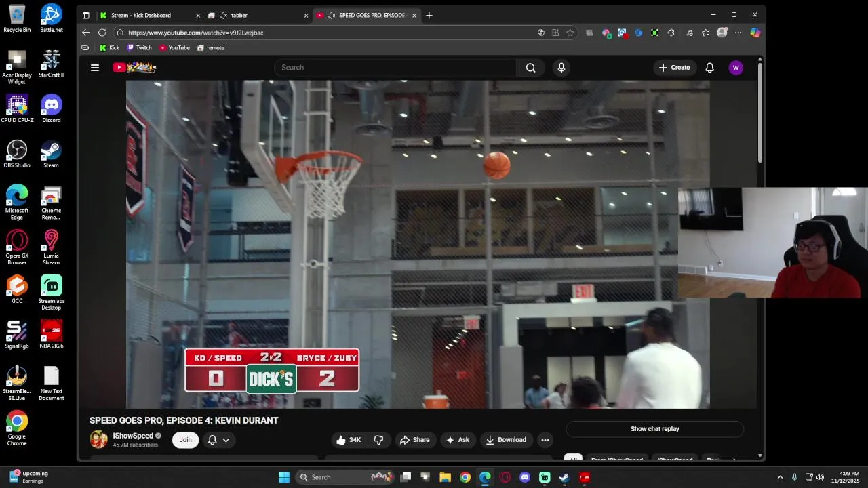This screenshot has width=868, height=488.
Task: Go to YouTube home via logo
Action: coord(134,67)
